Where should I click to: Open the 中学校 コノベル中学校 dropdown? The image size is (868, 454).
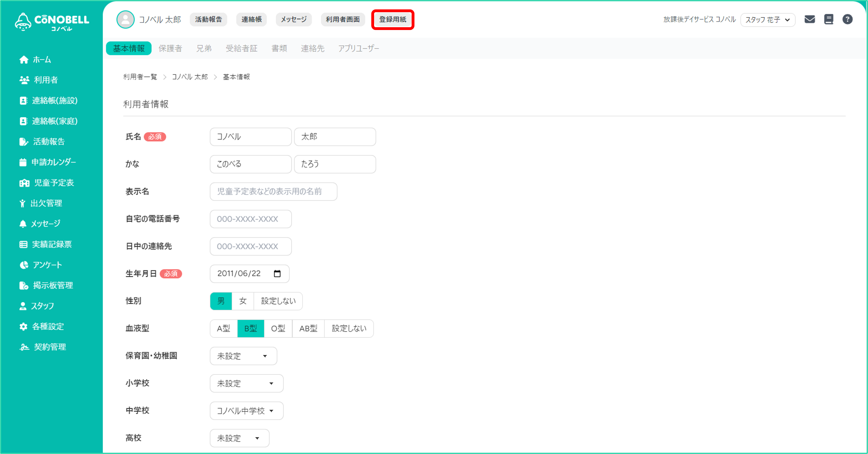pyautogui.click(x=246, y=411)
